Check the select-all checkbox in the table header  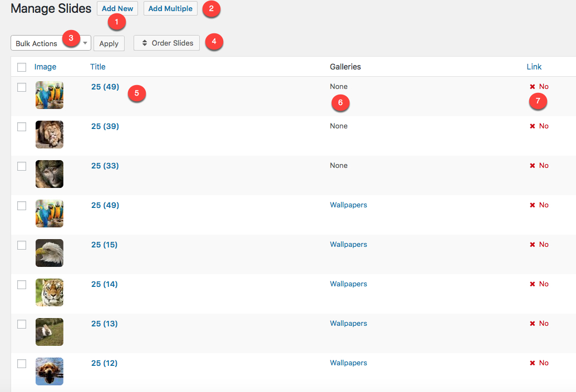(x=21, y=67)
